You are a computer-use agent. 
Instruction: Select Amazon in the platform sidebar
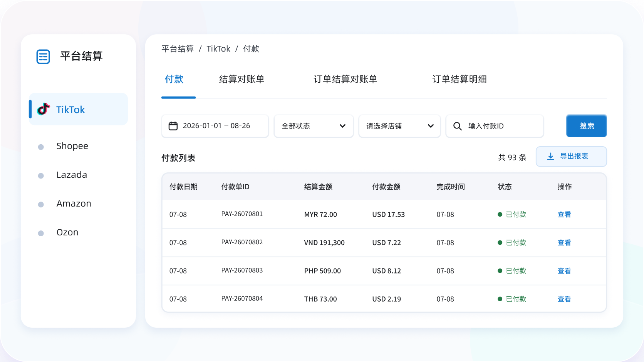tap(74, 204)
